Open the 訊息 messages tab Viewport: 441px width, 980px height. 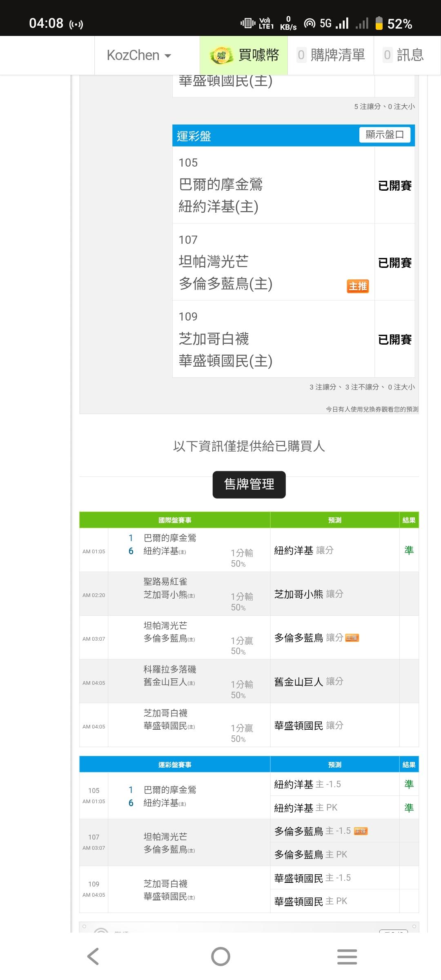403,55
